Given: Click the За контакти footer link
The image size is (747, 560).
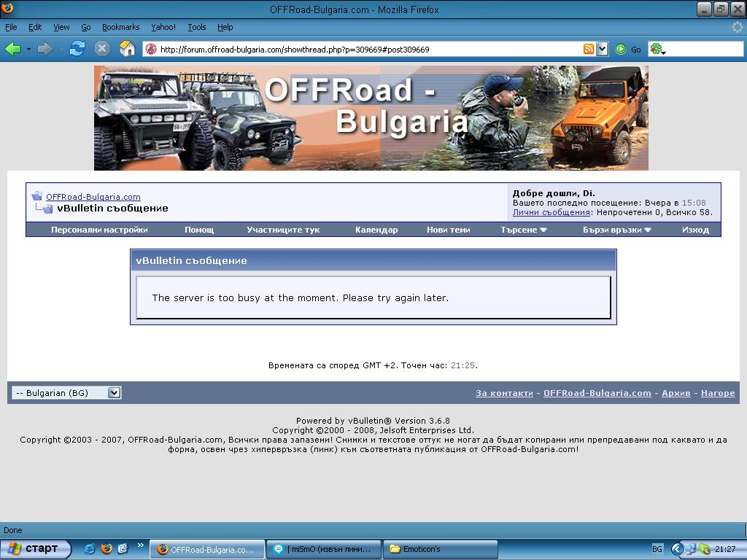Looking at the screenshot, I should pyautogui.click(x=504, y=393).
